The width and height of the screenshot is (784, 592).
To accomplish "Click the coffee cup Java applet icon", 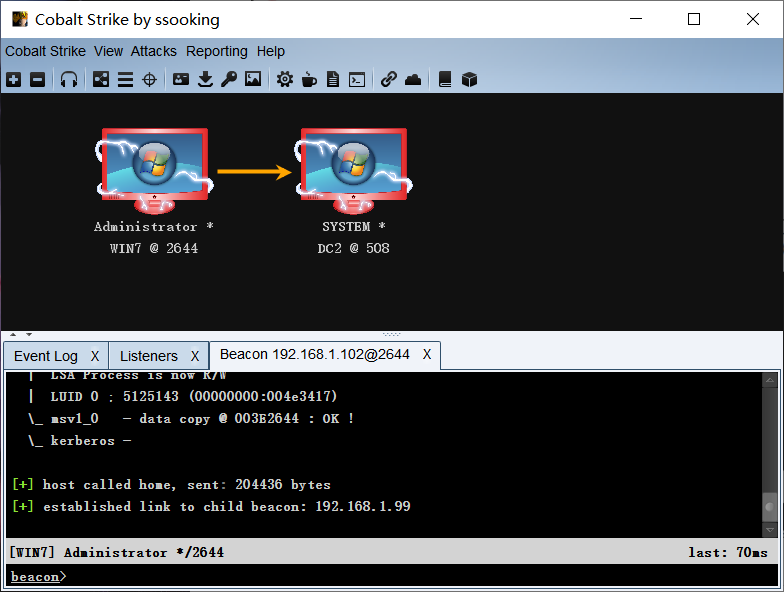I will click(309, 79).
